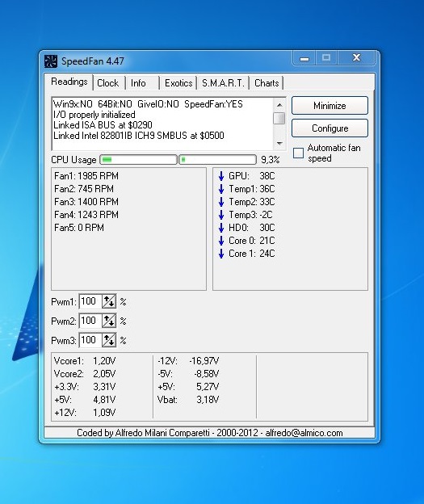Click the Pwm2 spinner arrows
424x504 pixels.
pyautogui.click(x=109, y=321)
